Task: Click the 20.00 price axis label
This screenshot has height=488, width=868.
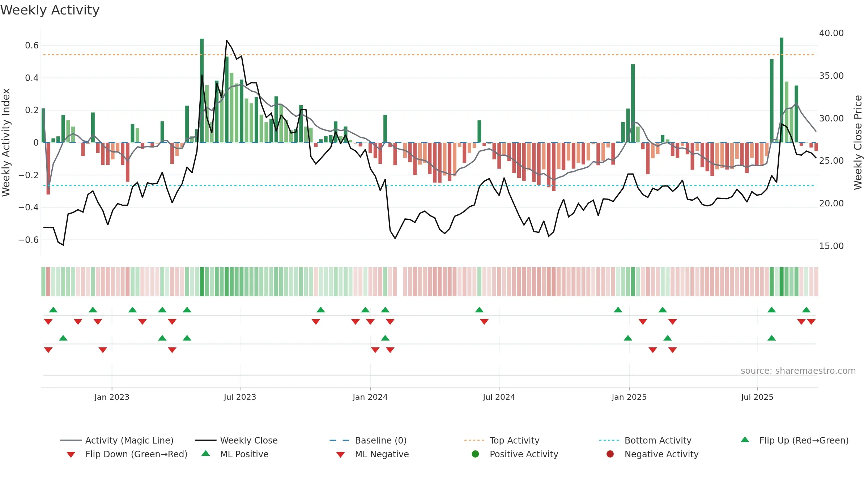Action: (831, 204)
